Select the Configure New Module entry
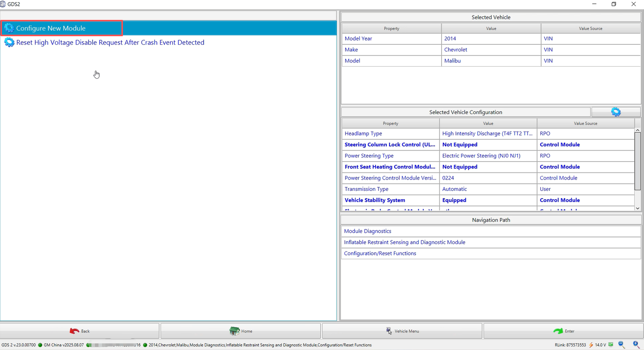The width and height of the screenshot is (644, 350). coord(51,28)
